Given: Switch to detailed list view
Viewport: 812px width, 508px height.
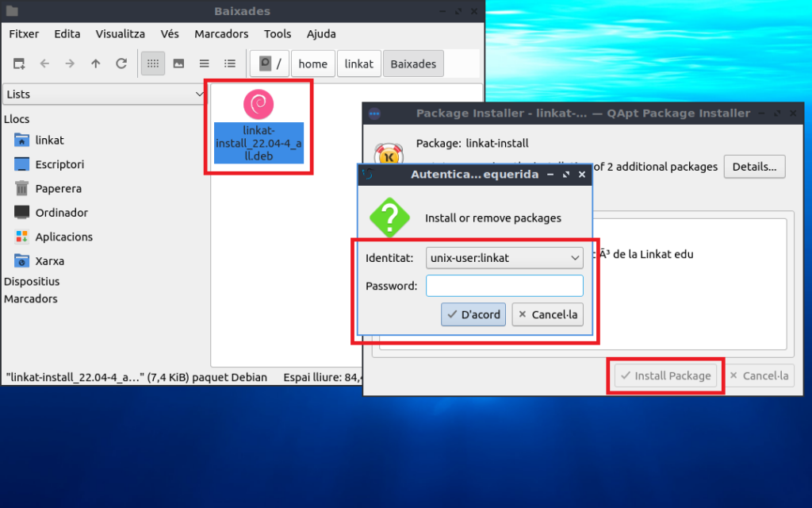Looking at the screenshot, I should pos(230,63).
